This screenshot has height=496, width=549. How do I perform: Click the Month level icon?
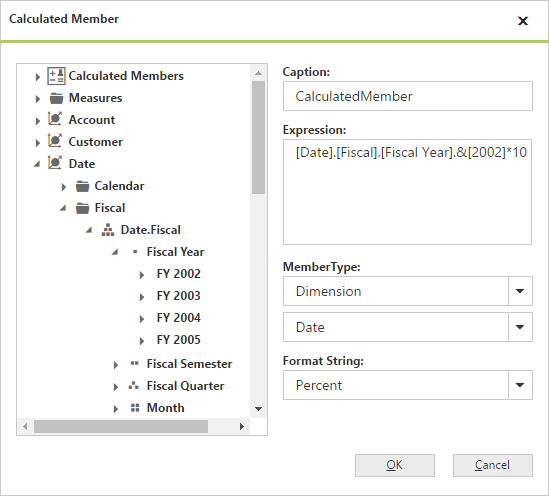pos(135,408)
